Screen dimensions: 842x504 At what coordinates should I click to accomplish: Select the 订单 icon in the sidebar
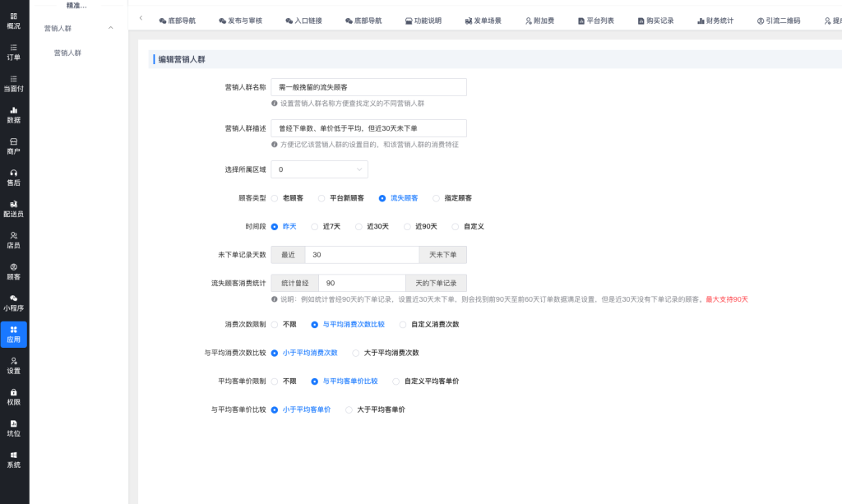tap(13, 52)
